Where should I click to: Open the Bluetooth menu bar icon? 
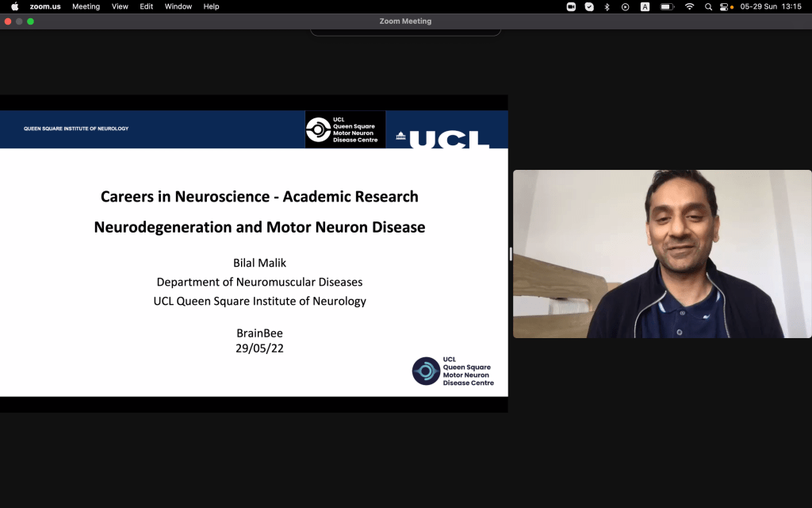pyautogui.click(x=607, y=6)
